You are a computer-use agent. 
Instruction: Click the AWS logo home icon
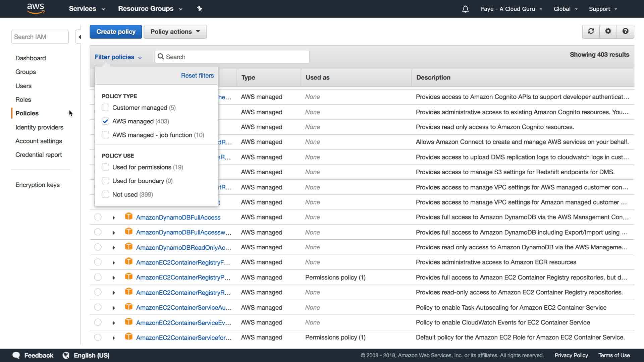(x=36, y=9)
